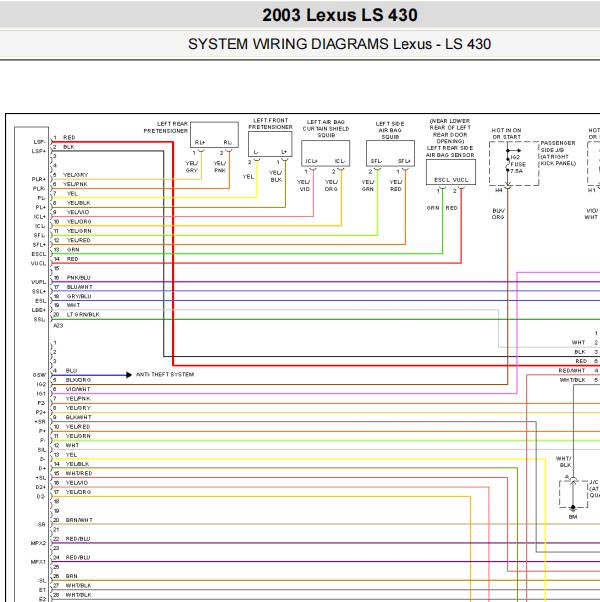Viewport: 600px width, 602px height.
Task: Click the "BLU" wire label at the GSW pin
Action: pos(71,370)
